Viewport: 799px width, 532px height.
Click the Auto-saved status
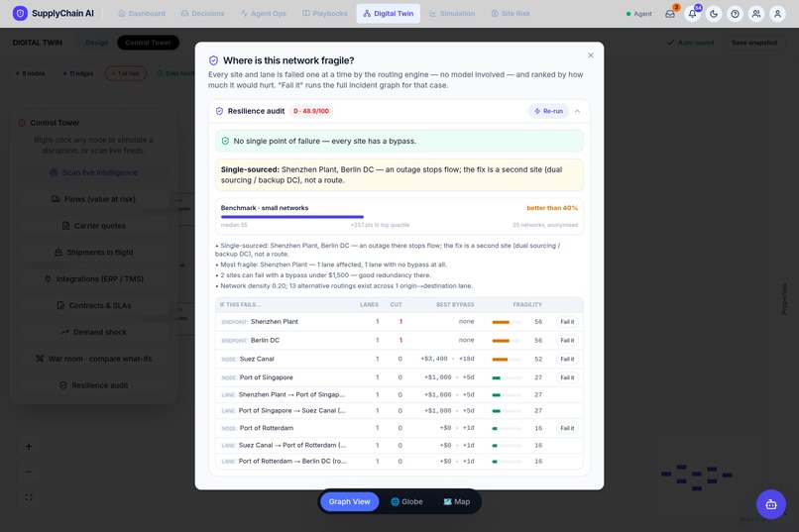[x=691, y=43]
